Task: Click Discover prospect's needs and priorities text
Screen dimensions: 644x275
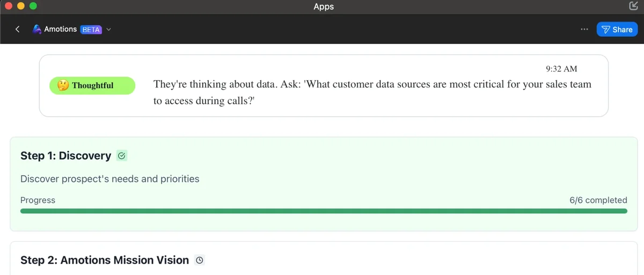Action: click(x=109, y=179)
